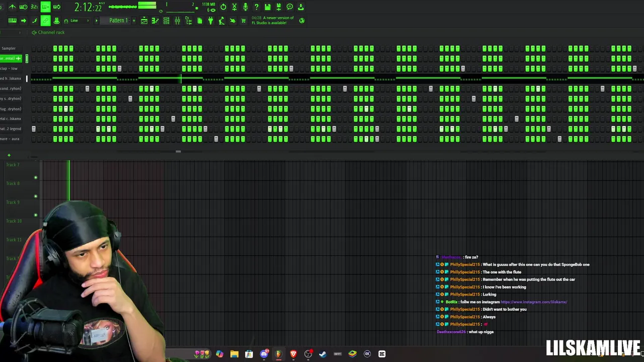Mute Track 9 using its green dot

click(x=35, y=215)
